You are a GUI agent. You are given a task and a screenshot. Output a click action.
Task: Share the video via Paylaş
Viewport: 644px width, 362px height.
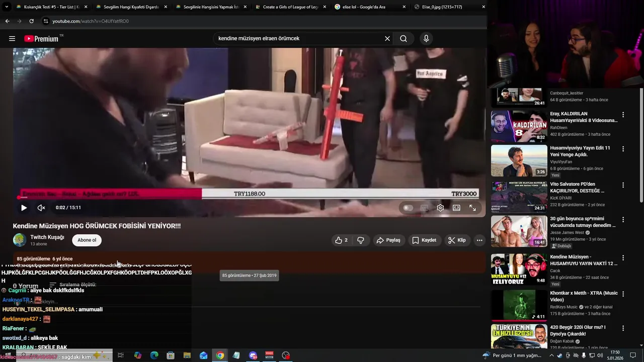coord(388,240)
